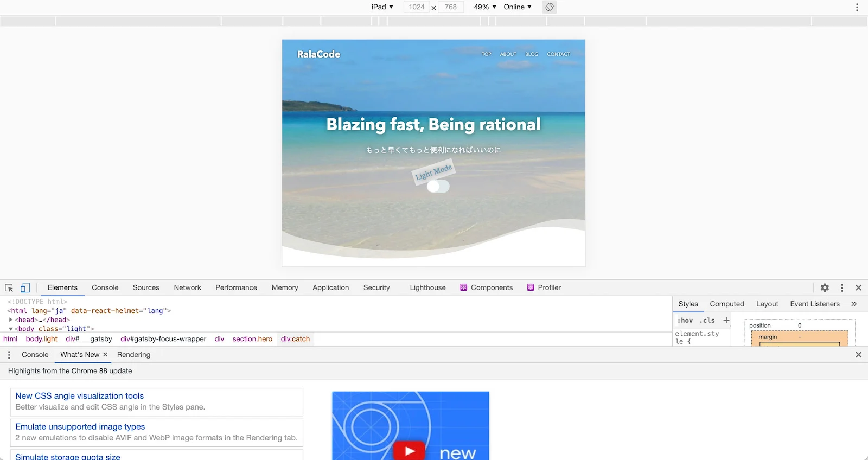Viewport: 868px width, 460px height.
Task: Collapse the body element node
Action: (x=11, y=329)
